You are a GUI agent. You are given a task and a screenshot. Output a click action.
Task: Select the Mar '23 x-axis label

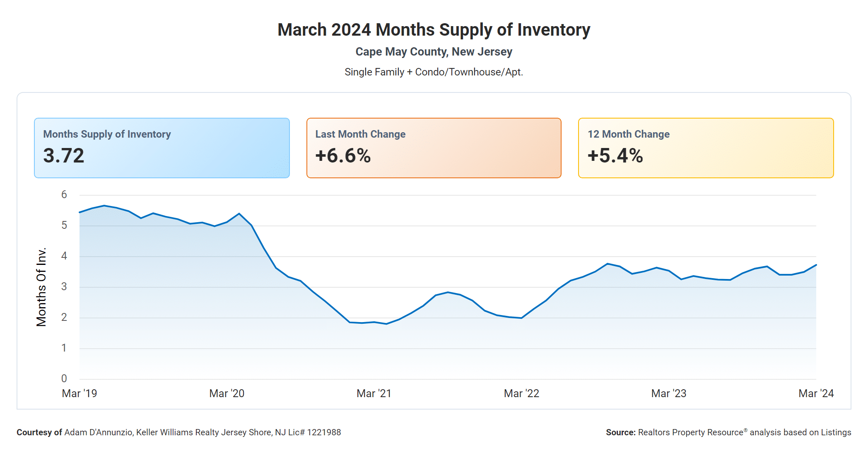coord(668,393)
